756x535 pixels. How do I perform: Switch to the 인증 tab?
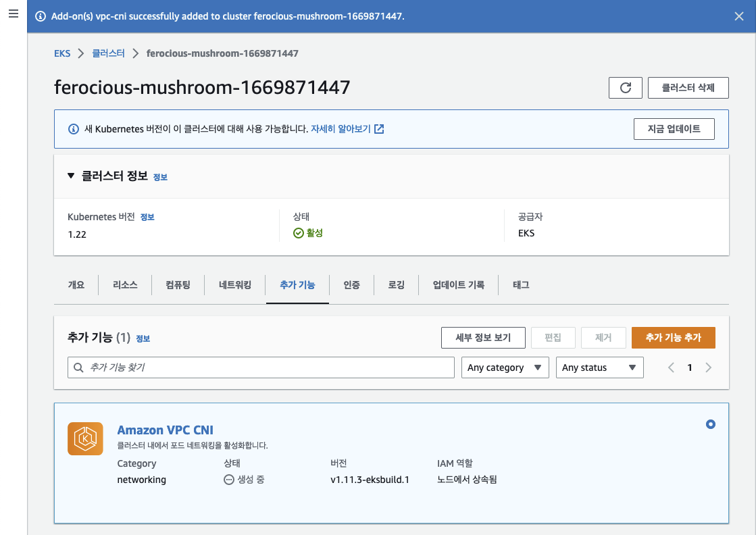(351, 285)
